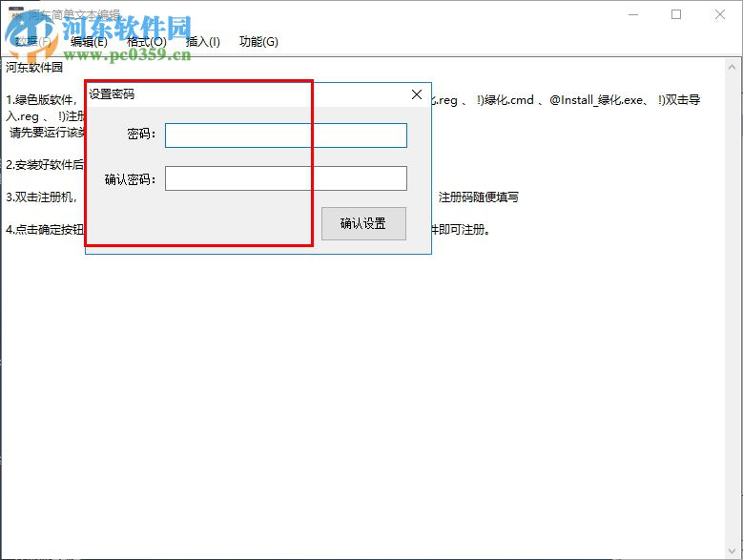Viewport: 743px width, 560px height.
Task: Open the 格式(O) menu
Action: pyautogui.click(x=147, y=42)
